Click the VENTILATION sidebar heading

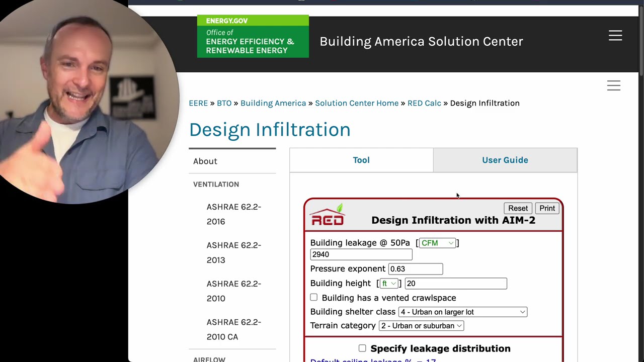coord(216,185)
